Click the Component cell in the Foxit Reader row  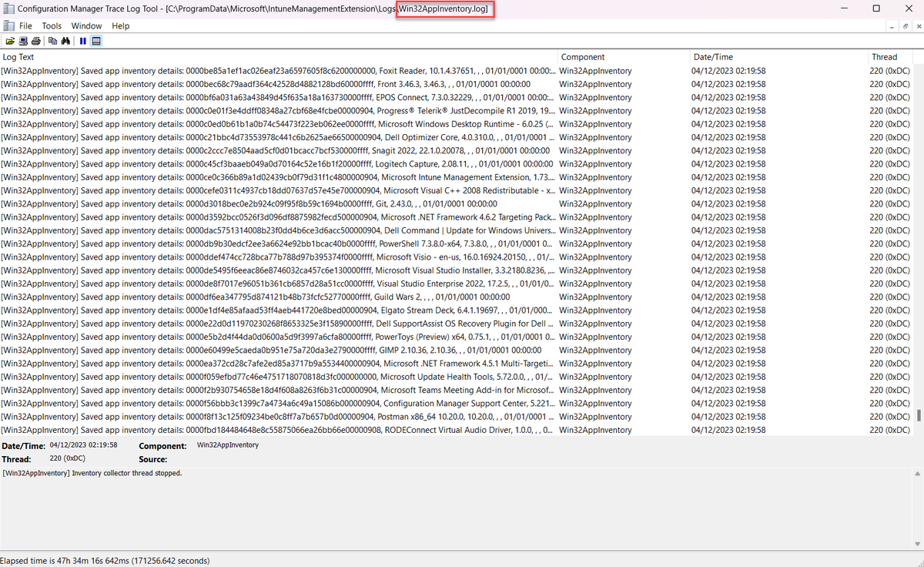595,71
